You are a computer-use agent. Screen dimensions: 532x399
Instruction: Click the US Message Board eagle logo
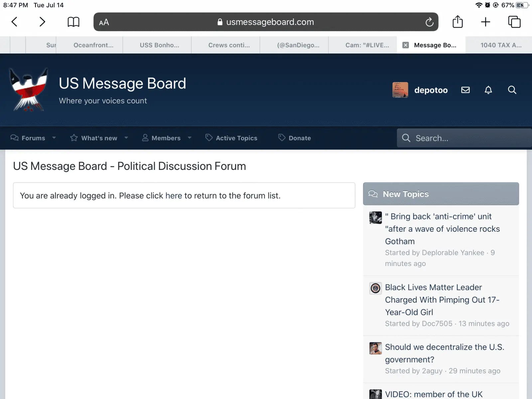pyautogui.click(x=29, y=90)
